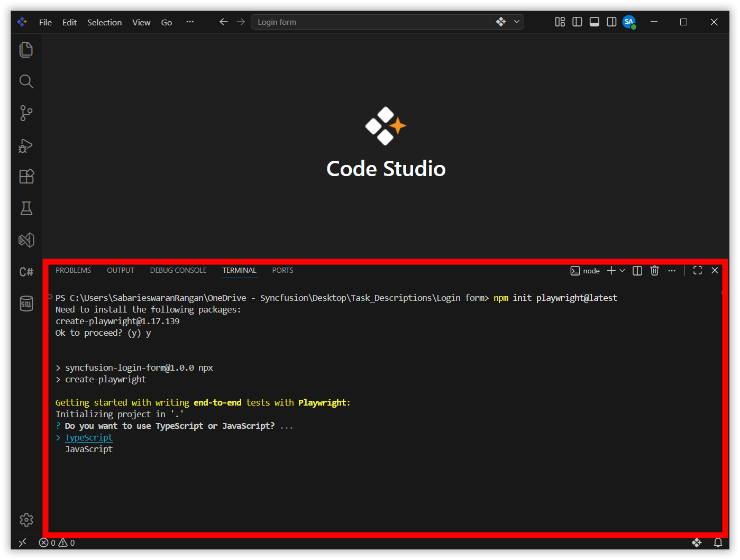Open the C# view in activity bar
The height and width of the screenshot is (560, 740).
pyautogui.click(x=26, y=272)
